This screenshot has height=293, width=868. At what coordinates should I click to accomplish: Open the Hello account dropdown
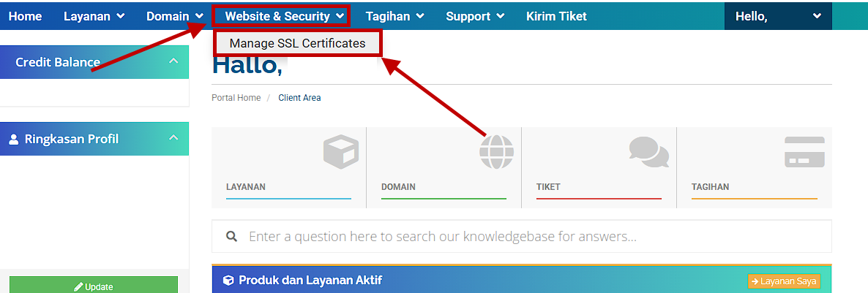coord(778,16)
